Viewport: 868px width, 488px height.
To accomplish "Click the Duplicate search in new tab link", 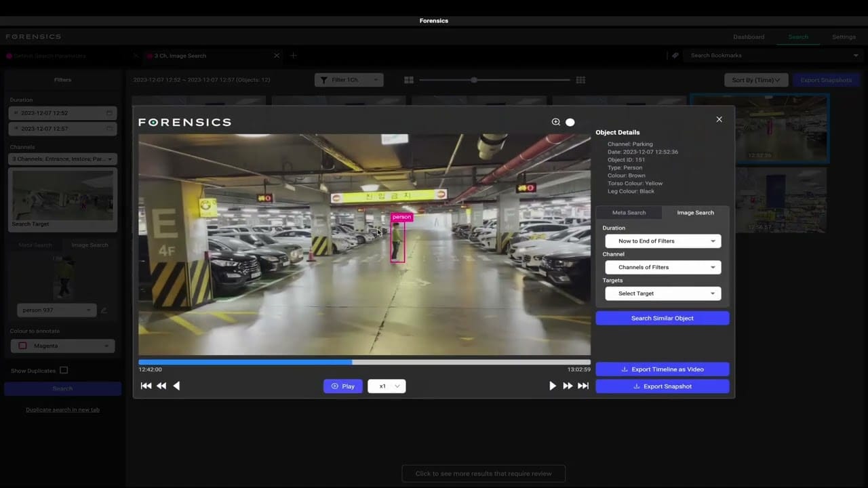I will [62, 409].
